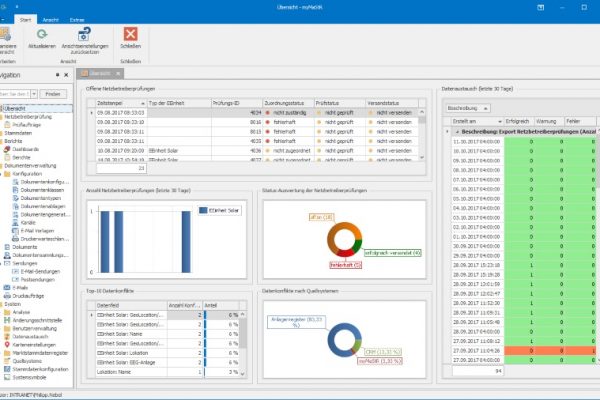
Task: Open Datenaustausch in navigation tree
Action: pos(30,336)
